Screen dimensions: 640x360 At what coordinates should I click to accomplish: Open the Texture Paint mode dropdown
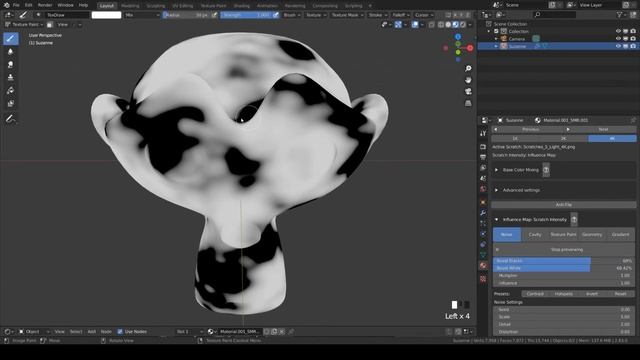click(x=24, y=24)
